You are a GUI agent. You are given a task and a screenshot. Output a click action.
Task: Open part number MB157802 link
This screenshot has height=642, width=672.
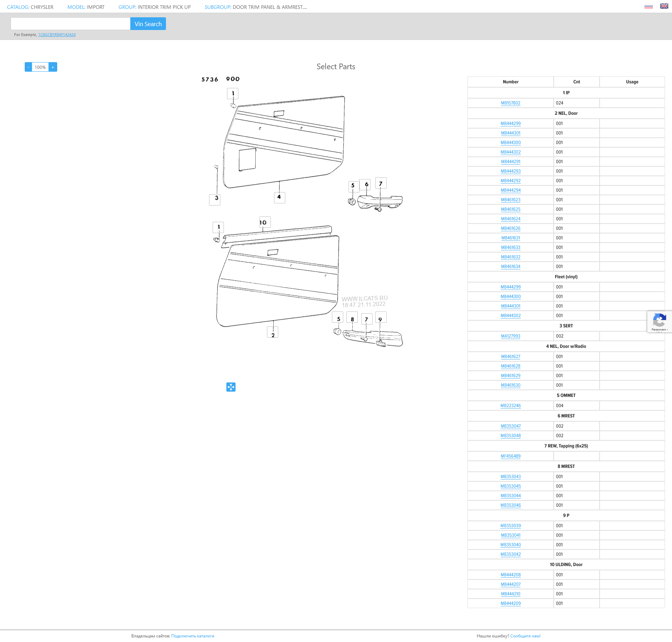pos(510,103)
